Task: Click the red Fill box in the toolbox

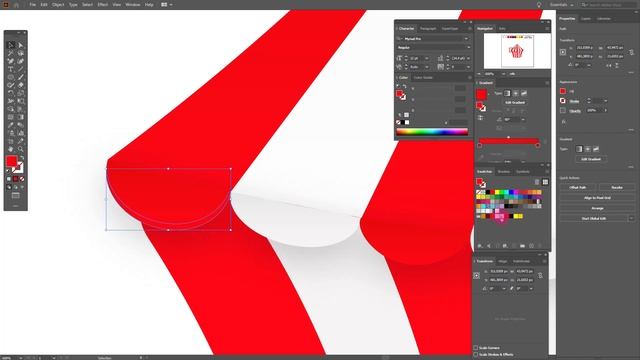Action: click(11, 161)
